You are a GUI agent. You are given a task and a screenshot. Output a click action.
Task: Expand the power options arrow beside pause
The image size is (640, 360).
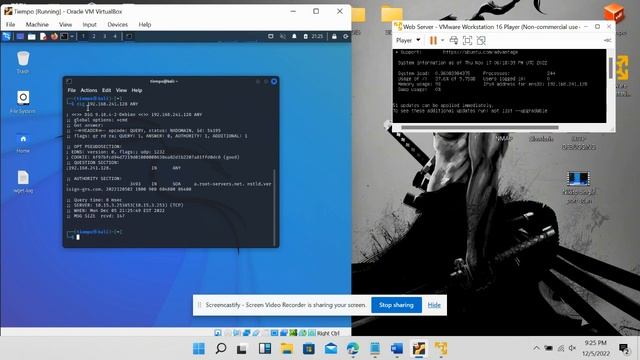click(x=442, y=40)
